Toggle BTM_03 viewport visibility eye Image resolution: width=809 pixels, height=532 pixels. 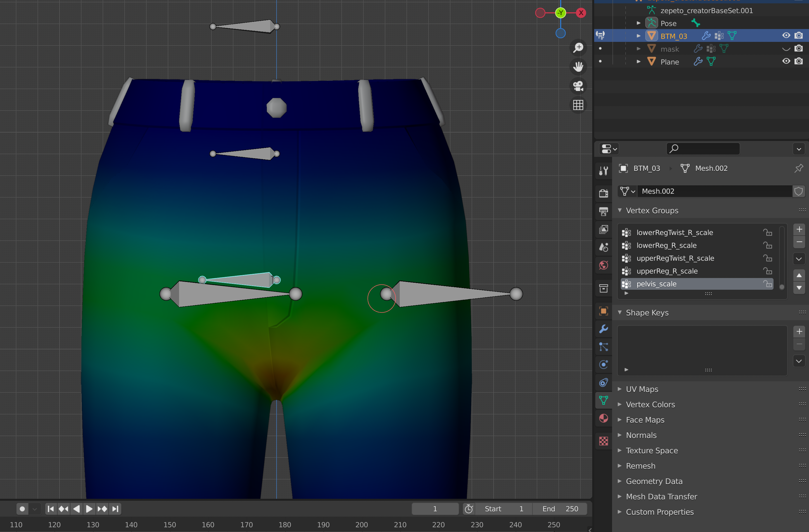coord(786,35)
